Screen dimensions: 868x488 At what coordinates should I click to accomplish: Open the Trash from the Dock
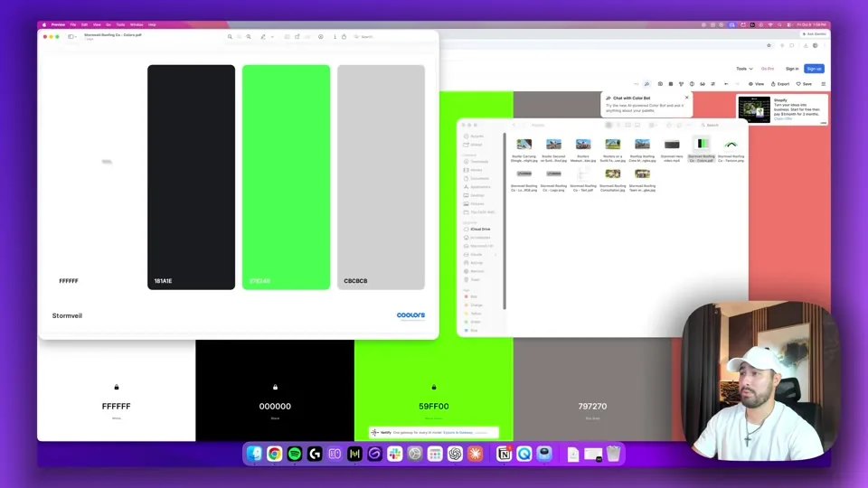coord(613,454)
